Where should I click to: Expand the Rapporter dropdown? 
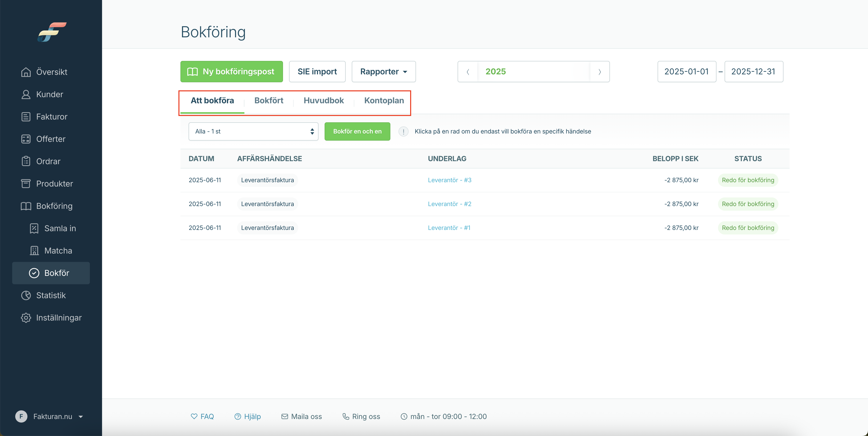click(x=383, y=71)
